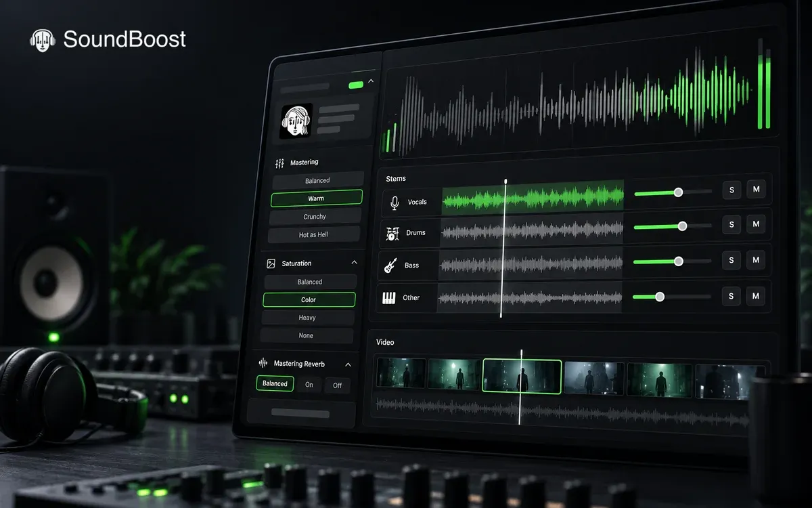Set Mastering Reverb to Off
812x508 pixels.
[x=337, y=385]
